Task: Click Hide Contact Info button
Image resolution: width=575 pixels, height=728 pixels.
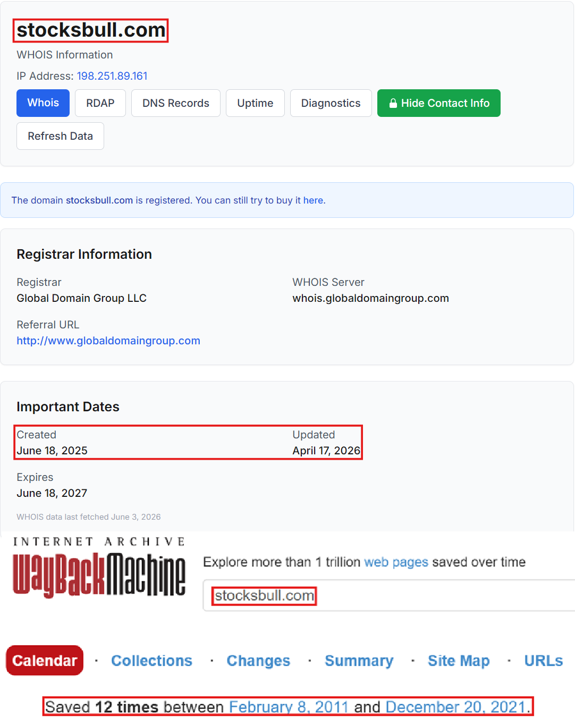Action: click(439, 103)
